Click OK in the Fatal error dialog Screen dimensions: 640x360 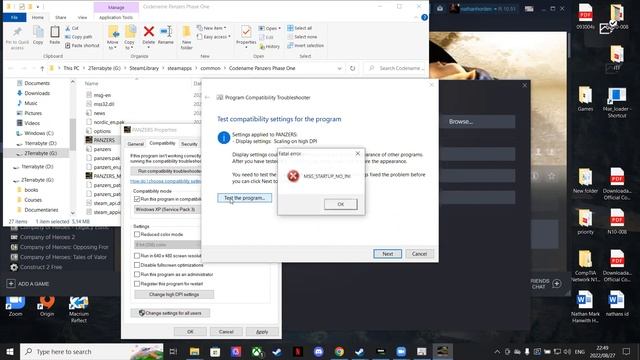coord(340,204)
